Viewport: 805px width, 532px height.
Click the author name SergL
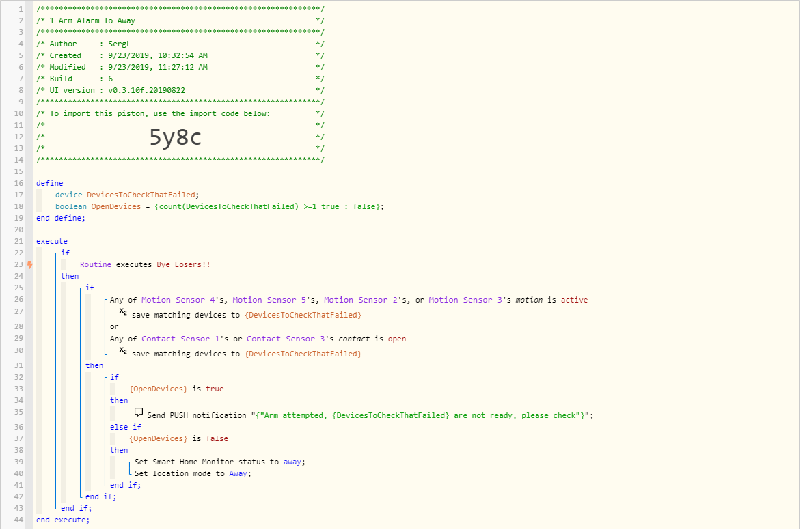[119, 44]
